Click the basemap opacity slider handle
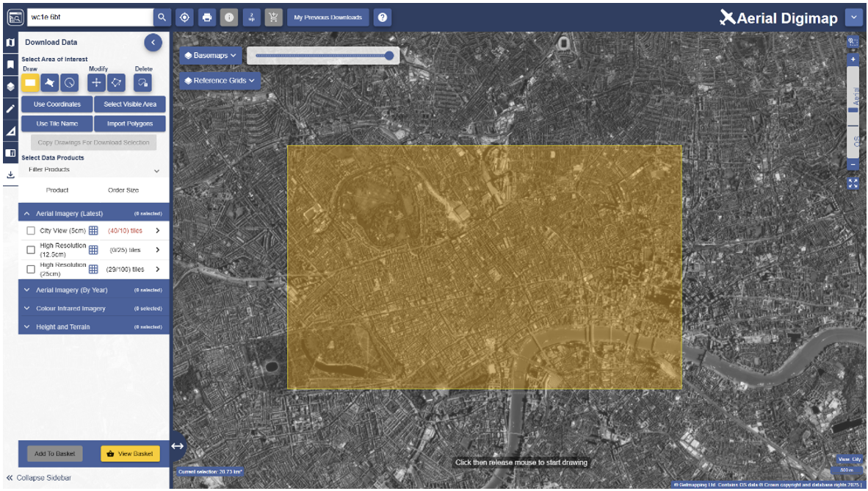868x491 pixels. (x=389, y=55)
